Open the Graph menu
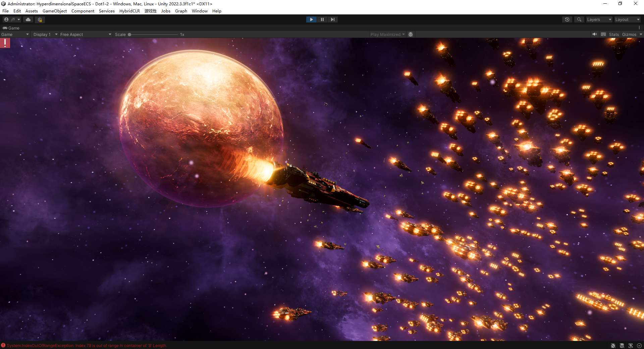 pos(181,11)
